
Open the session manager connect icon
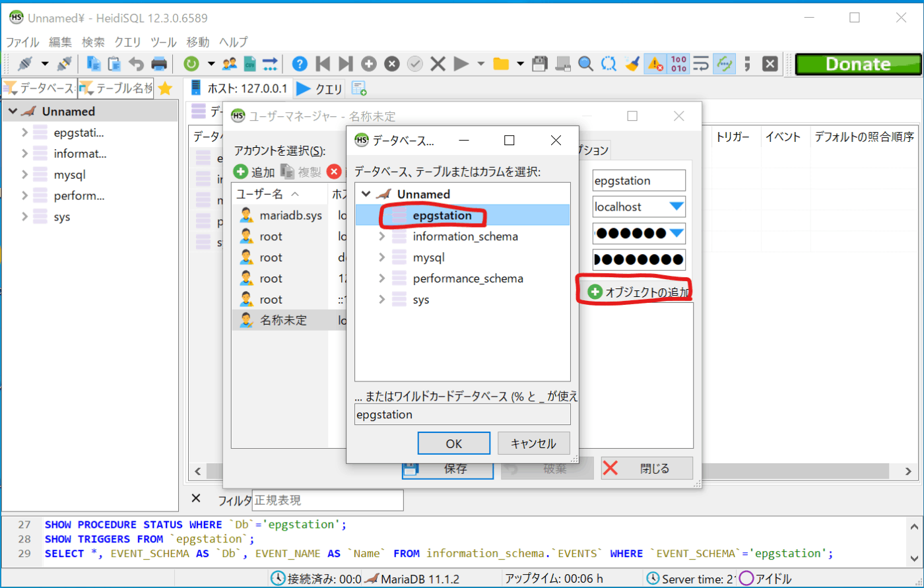tap(24, 64)
